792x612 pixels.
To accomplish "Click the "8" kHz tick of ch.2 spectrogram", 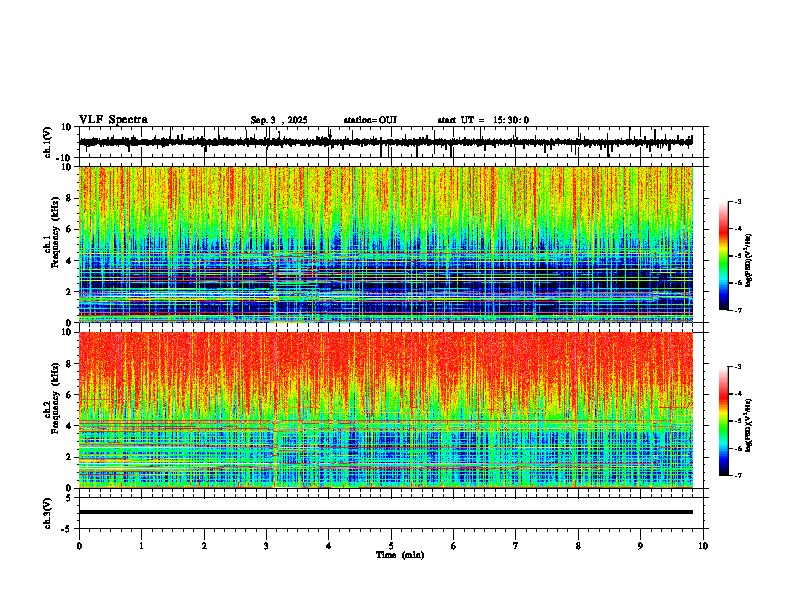I will tap(69, 364).
